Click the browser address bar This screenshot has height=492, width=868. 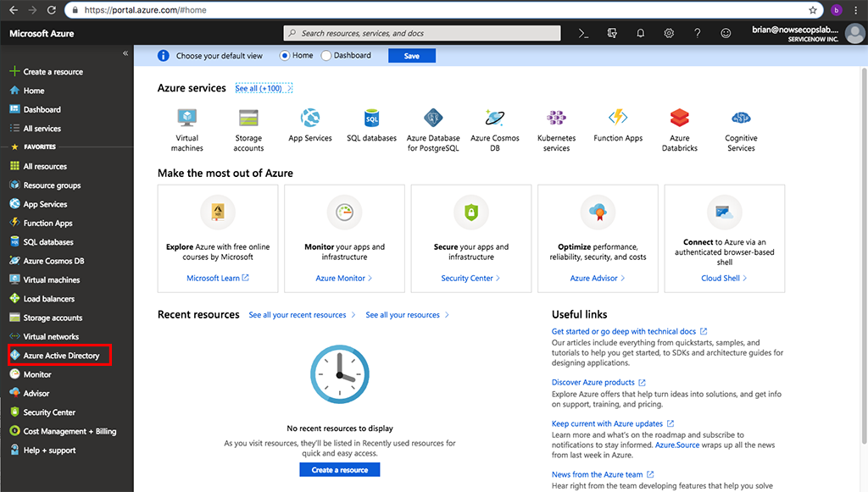point(442,10)
